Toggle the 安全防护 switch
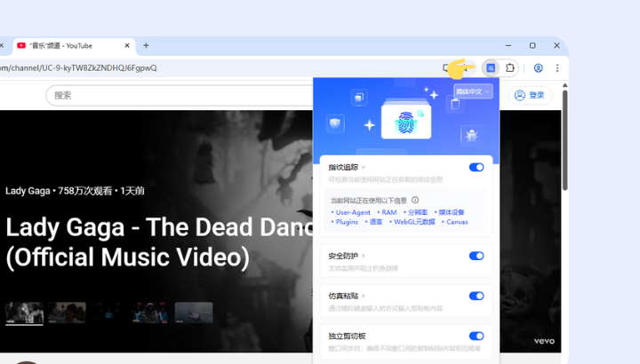640x364 pixels. point(476,256)
